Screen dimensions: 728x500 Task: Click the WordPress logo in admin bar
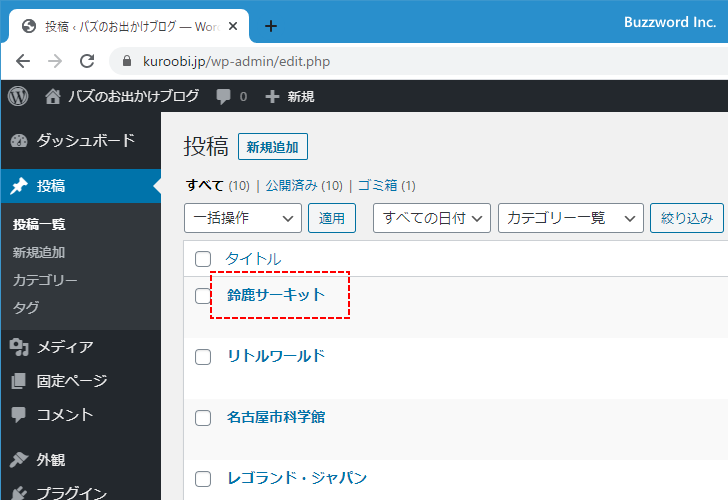18,96
